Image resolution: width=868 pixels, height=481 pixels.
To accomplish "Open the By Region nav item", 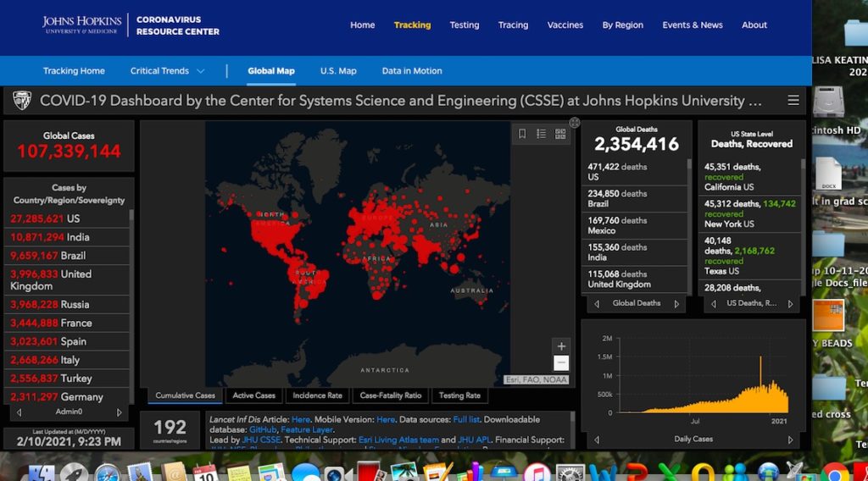I will pyautogui.click(x=623, y=25).
